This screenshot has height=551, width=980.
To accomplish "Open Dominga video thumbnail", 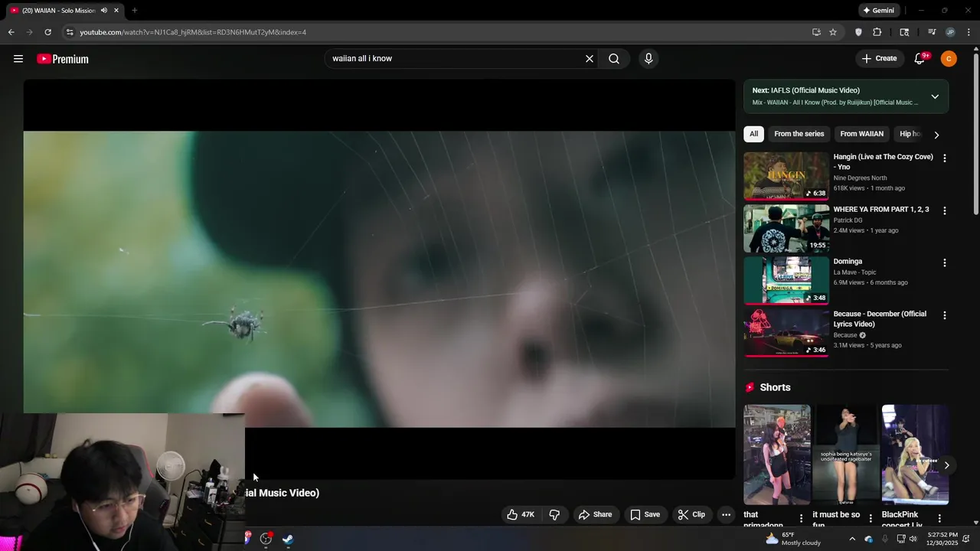I will (786, 281).
